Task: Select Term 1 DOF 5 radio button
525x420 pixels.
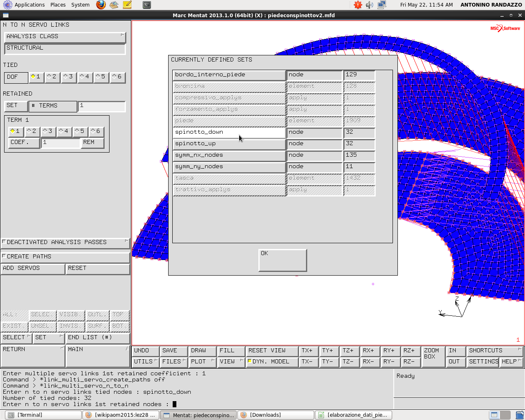Action: click(x=80, y=131)
